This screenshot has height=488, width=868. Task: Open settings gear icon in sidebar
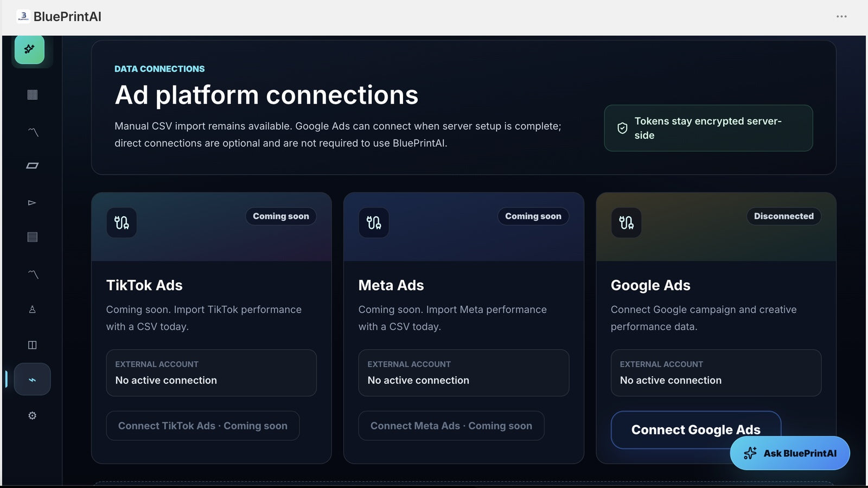pyautogui.click(x=32, y=415)
